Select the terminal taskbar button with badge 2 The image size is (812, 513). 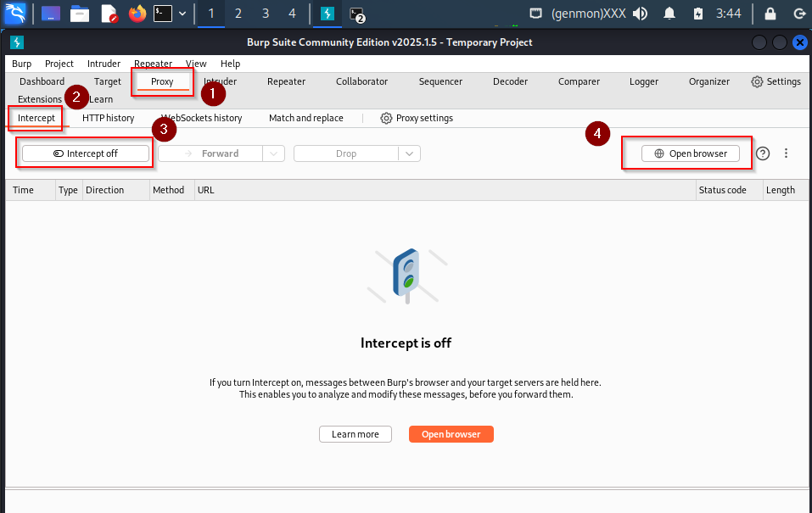tap(357, 14)
